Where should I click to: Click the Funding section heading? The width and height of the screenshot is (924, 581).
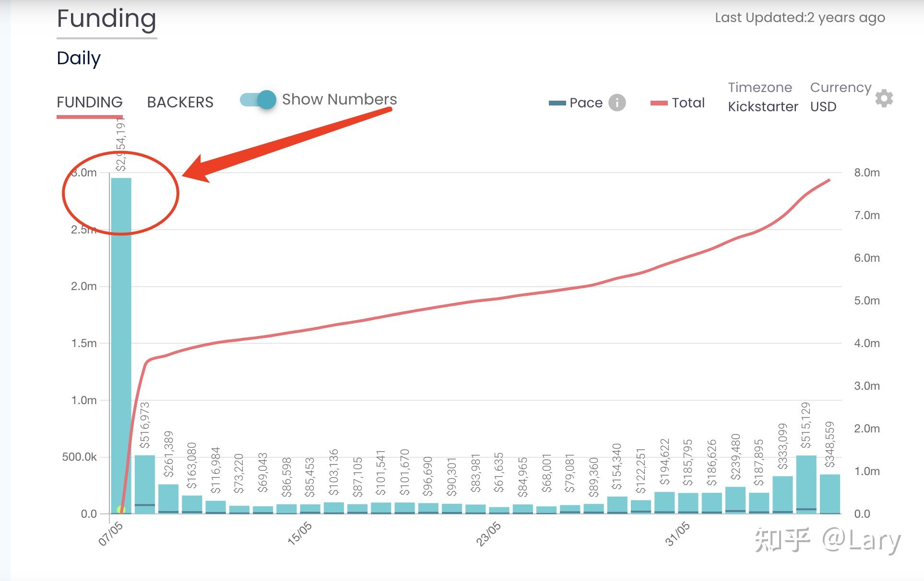pyautogui.click(x=107, y=19)
